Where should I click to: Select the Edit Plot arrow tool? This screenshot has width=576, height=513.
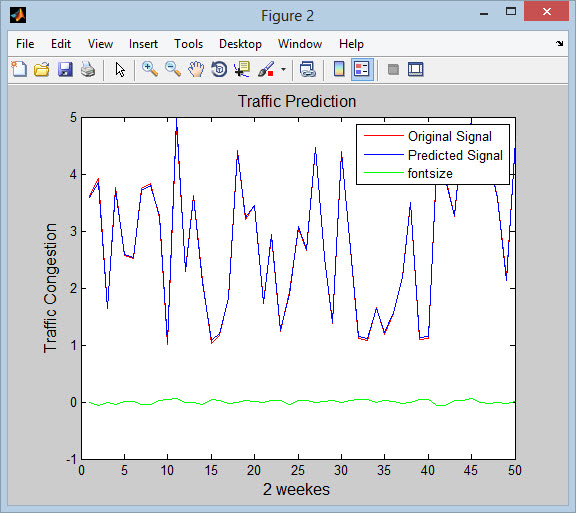[x=120, y=69]
